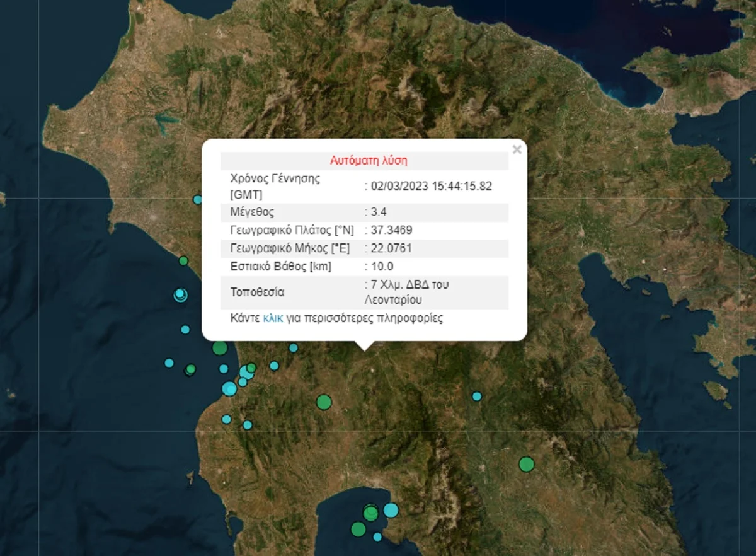Click the green earthquake circle just below the popup
The width and height of the screenshot is (756, 556).
coord(220,347)
